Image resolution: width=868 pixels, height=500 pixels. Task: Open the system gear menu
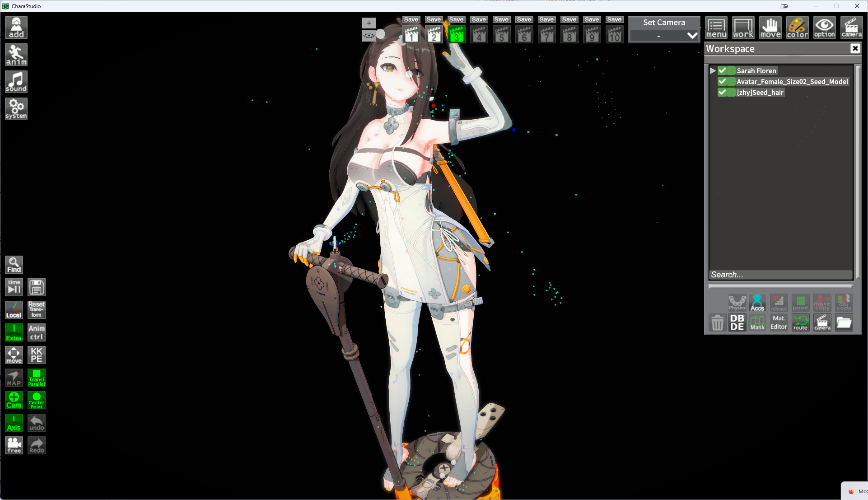tap(16, 109)
